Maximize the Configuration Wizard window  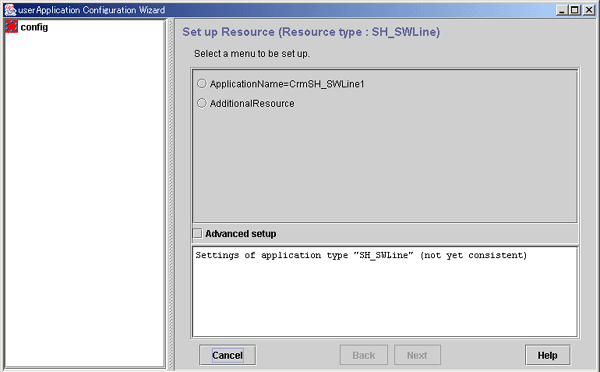pyautogui.click(x=575, y=10)
